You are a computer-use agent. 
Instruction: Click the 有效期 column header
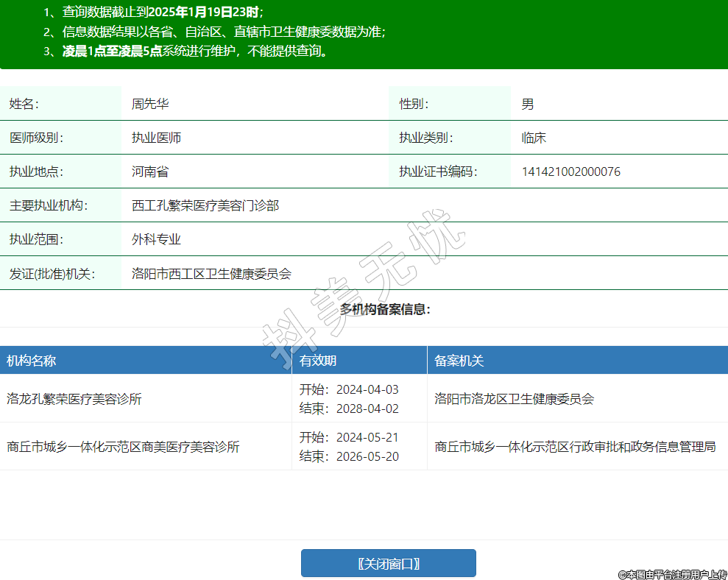tap(318, 361)
